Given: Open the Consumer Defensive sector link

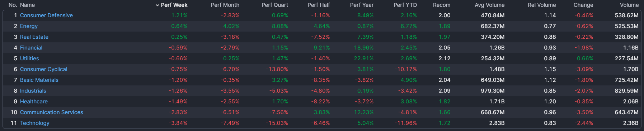Looking at the screenshot, I should click(x=46, y=15).
